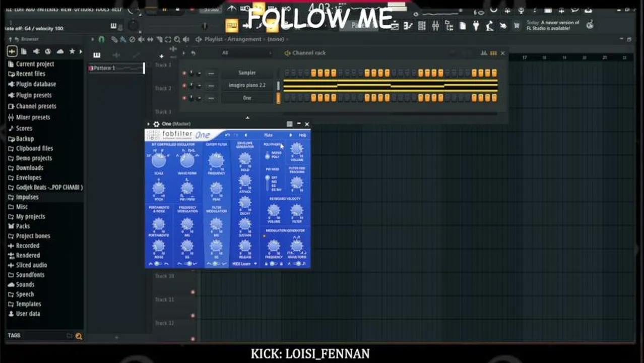Screen dimensions: 644x363
Task: Open the shopping cart content library icon
Action: coord(517,26)
